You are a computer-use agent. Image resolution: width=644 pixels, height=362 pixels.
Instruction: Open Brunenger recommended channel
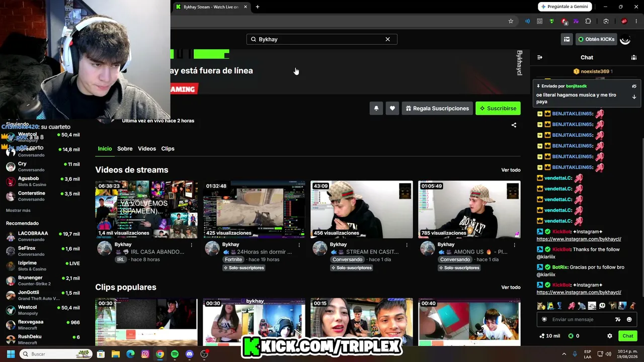coord(43,281)
